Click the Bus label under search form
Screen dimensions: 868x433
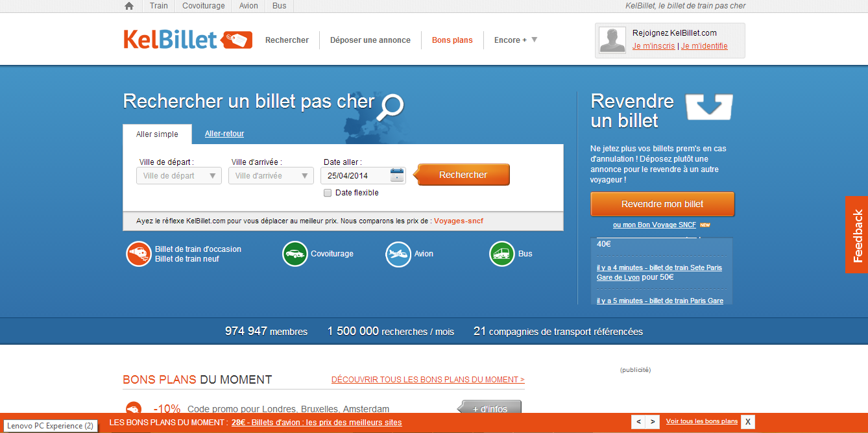pyautogui.click(x=525, y=254)
